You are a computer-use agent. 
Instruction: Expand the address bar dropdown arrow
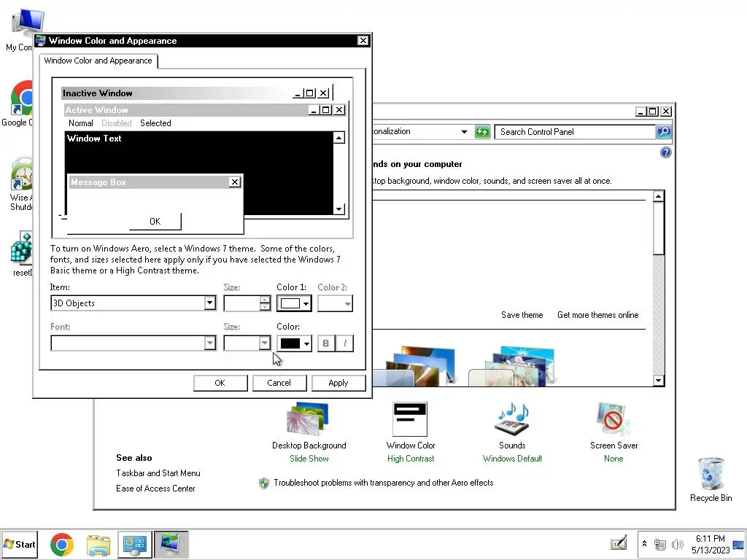point(464,131)
